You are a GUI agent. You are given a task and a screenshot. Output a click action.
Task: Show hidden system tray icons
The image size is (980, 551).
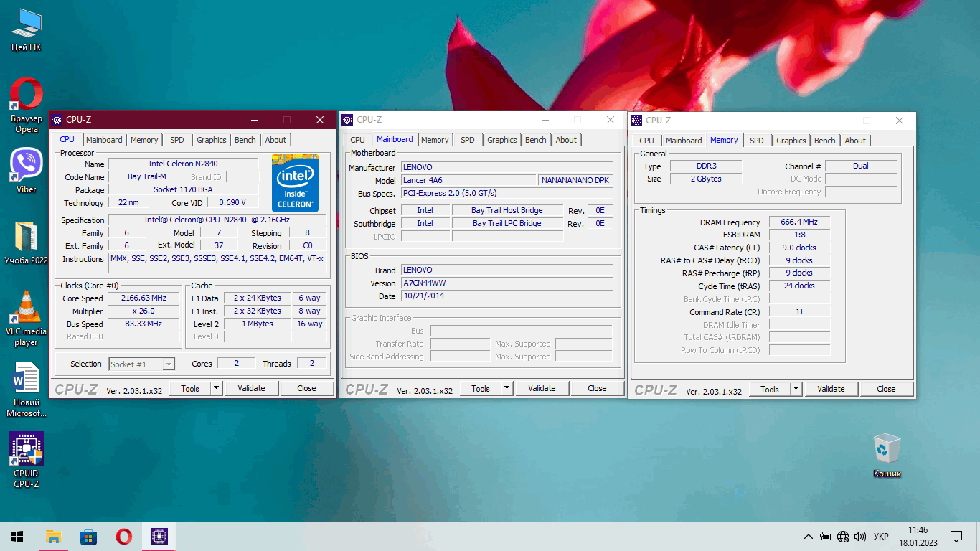[x=809, y=537]
